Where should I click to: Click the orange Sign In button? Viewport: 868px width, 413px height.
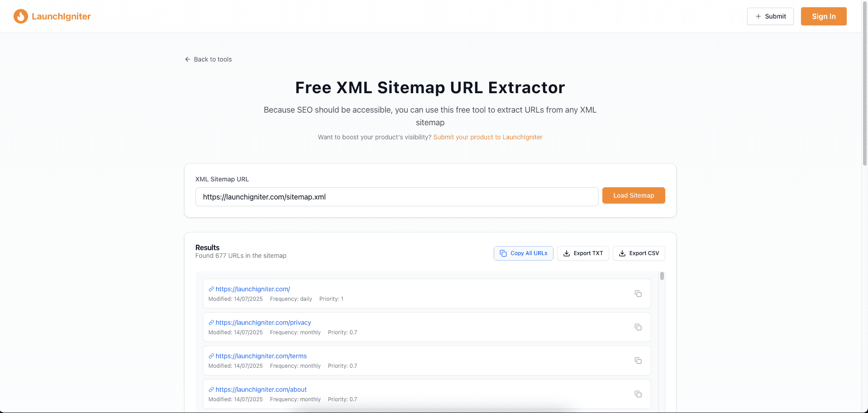[x=824, y=16]
